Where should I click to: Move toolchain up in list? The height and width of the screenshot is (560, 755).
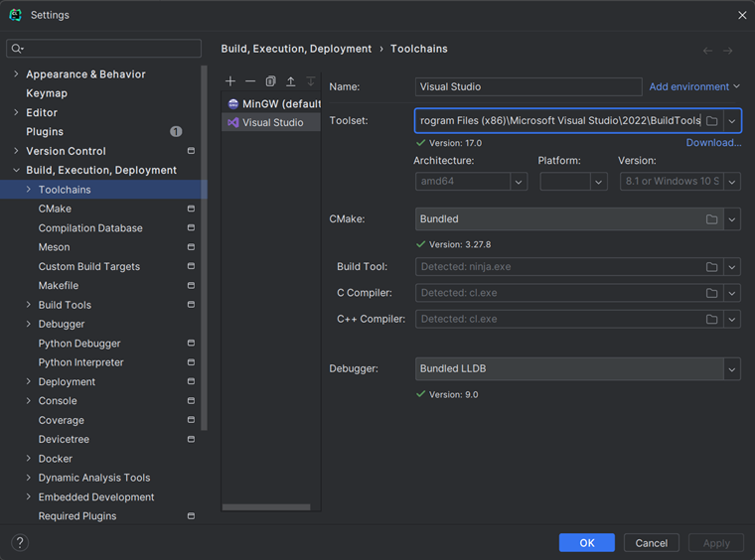(291, 81)
